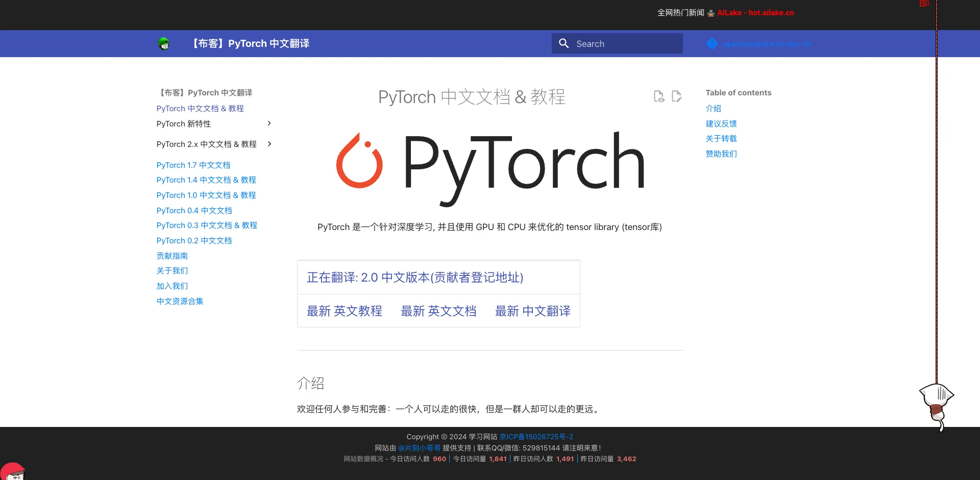Jump to 赞助我们 in table of contents
This screenshot has width=980, height=480.
[x=721, y=154]
